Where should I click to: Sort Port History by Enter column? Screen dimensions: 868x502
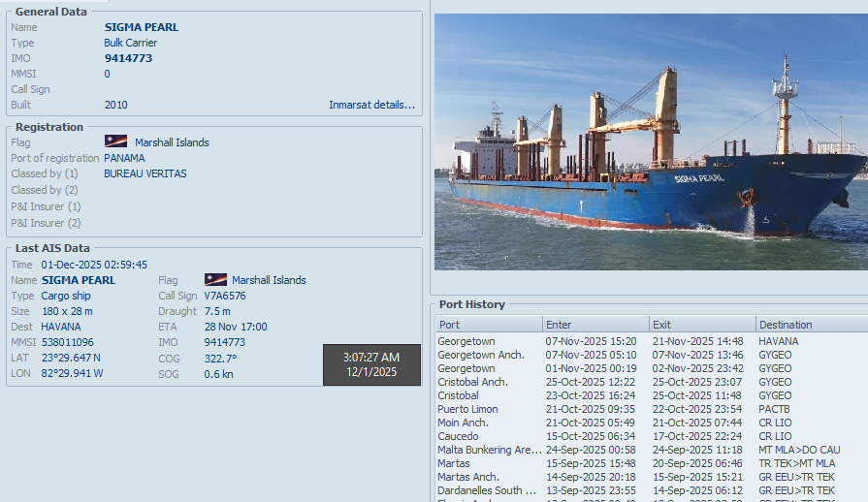click(595, 325)
